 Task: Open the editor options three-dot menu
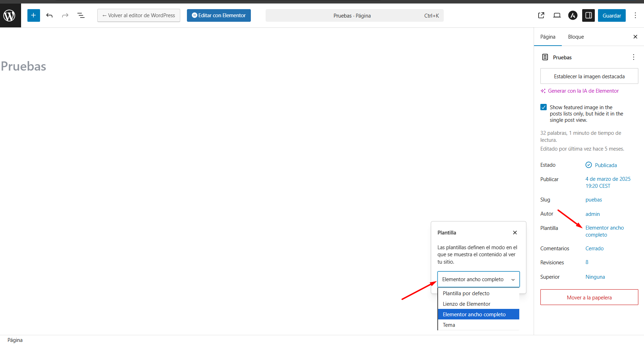tap(635, 15)
